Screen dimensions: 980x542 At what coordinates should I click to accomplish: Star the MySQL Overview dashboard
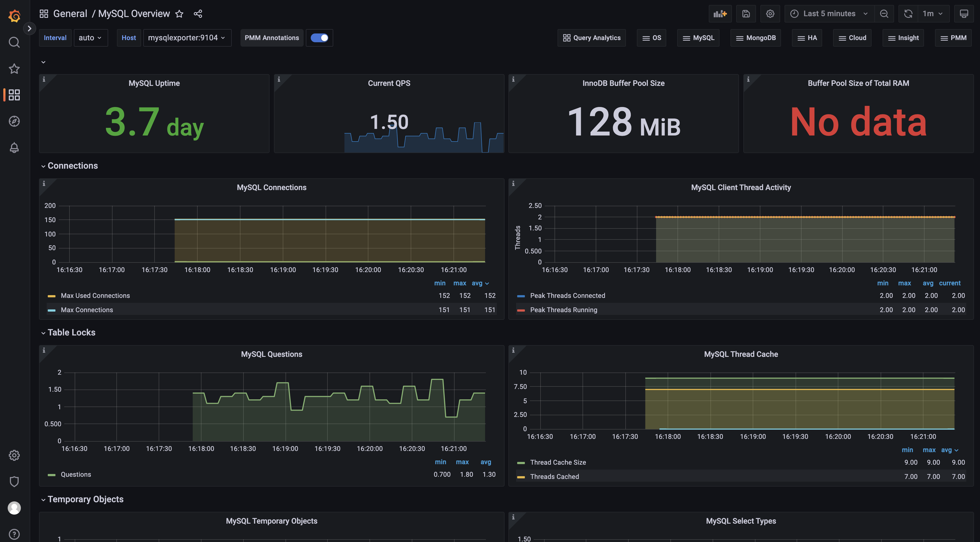[179, 14]
